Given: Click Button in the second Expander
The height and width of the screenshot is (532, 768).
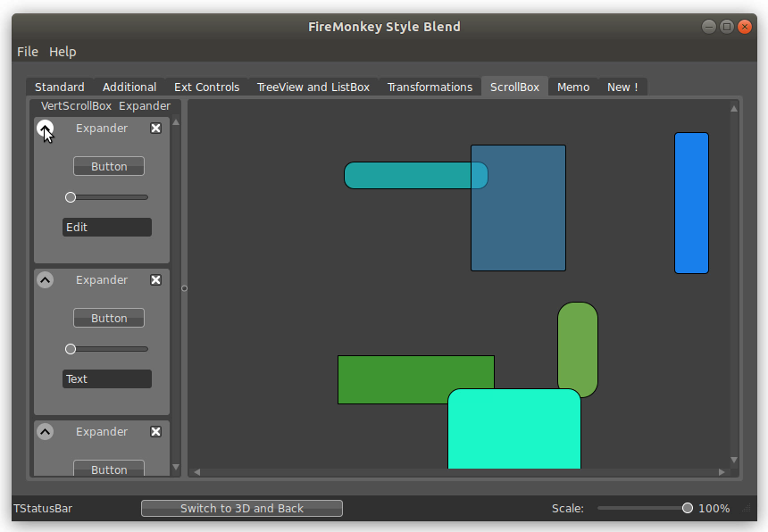Looking at the screenshot, I should pos(109,318).
